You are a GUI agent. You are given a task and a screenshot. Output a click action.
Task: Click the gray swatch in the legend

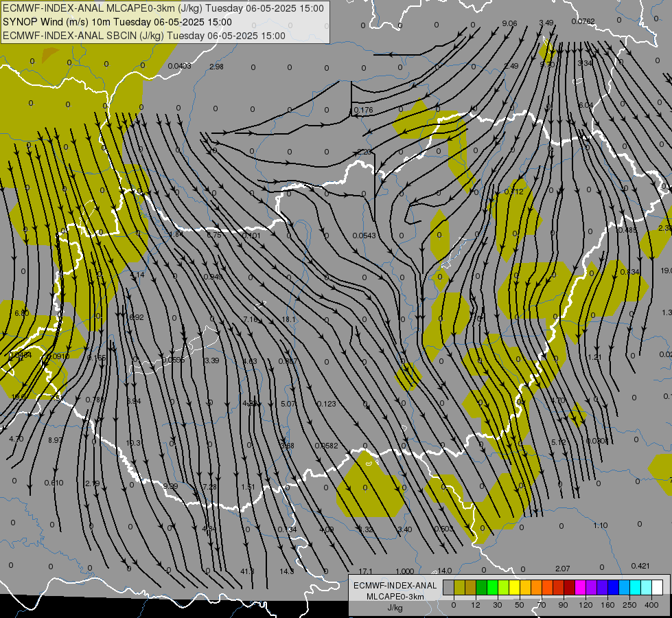tap(449, 587)
